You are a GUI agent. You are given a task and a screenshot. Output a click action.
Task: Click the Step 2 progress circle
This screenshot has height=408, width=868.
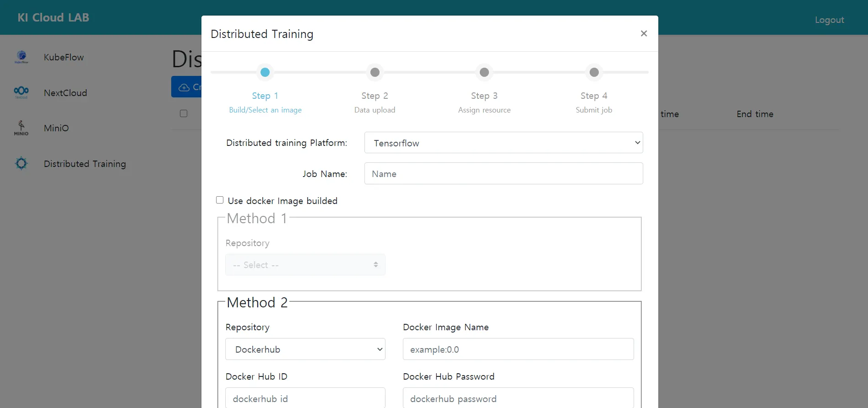pyautogui.click(x=375, y=72)
